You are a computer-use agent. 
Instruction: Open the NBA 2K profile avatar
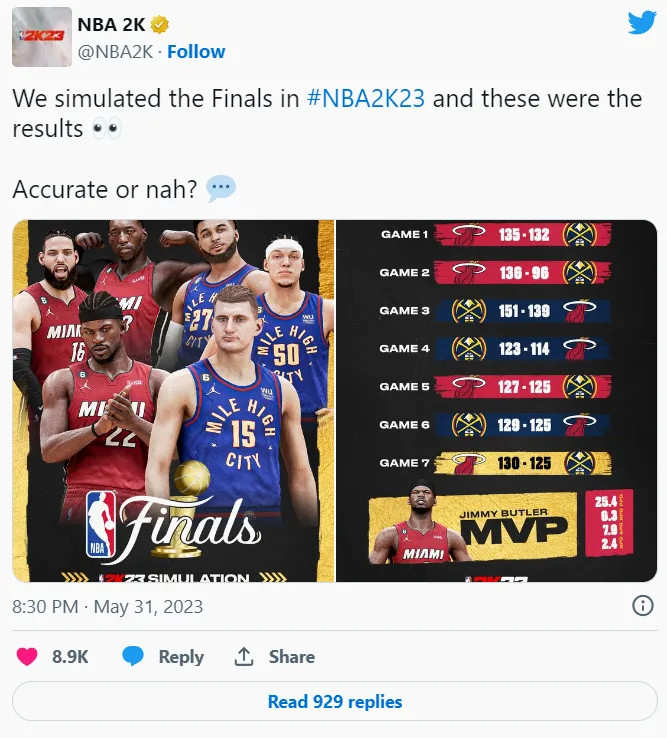click(42, 37)
